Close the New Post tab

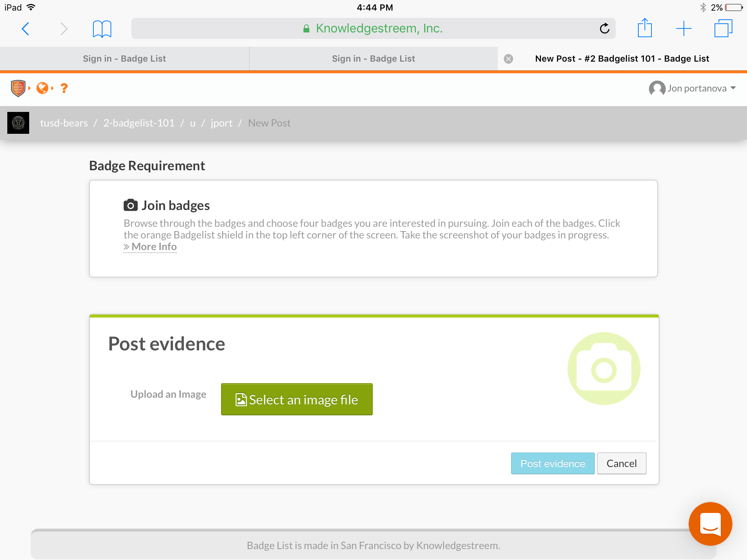508,59
